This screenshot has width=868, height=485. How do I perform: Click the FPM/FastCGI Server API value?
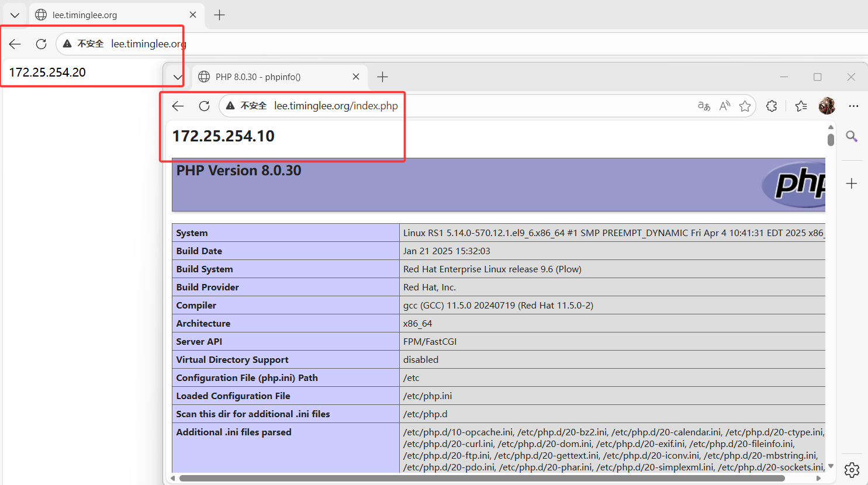pyautogui.click(x=430, y=341)
